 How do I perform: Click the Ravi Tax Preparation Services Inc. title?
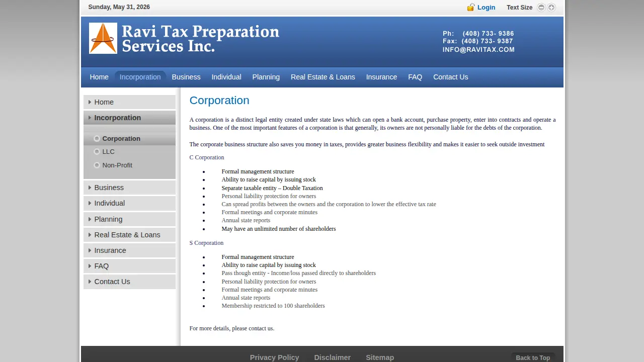pos(200,39)
